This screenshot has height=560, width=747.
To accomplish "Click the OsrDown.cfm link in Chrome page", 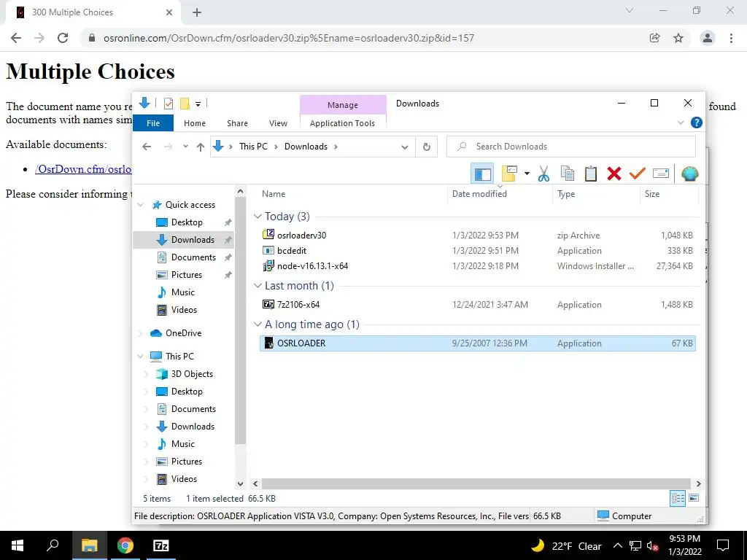I will coord(83,169).
